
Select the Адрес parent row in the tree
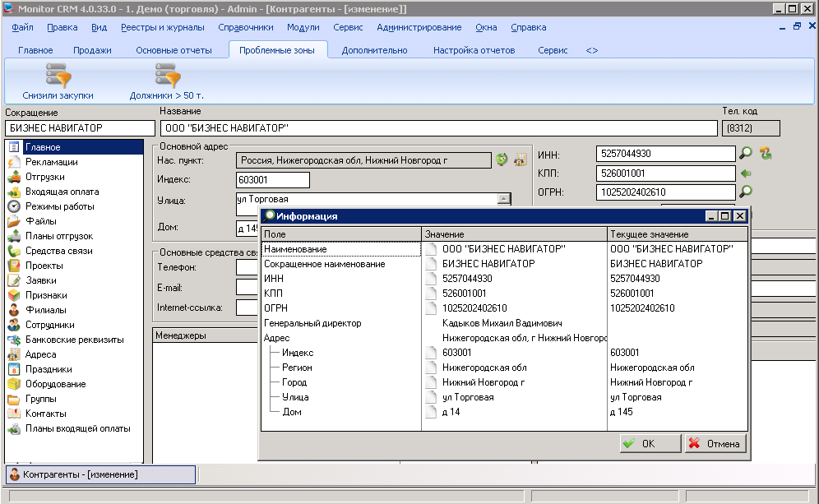pos(277,338)
